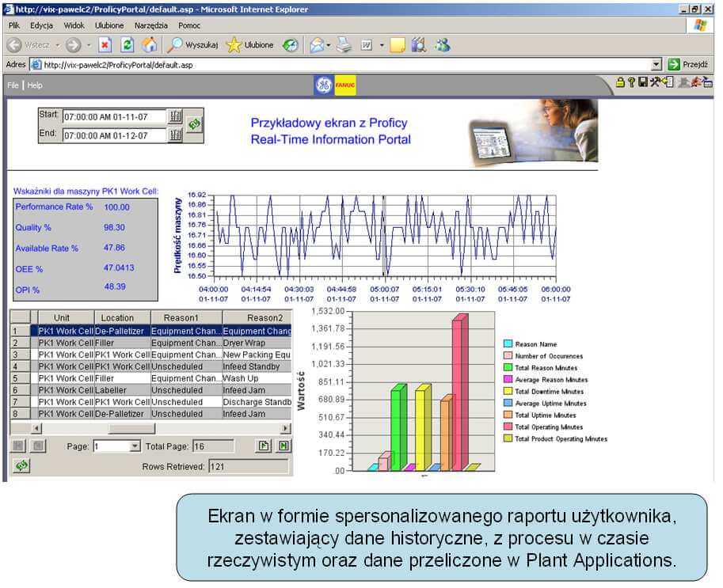Open the History globe icon
The height and width of the screenshot is (588, 723).
(x=291, y=45)
